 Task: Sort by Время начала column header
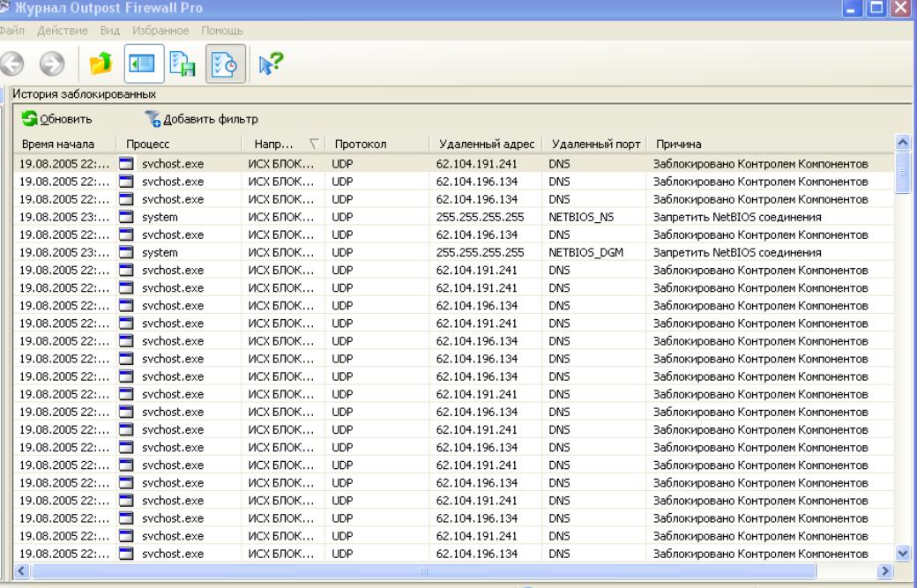[x=64, y=144]
